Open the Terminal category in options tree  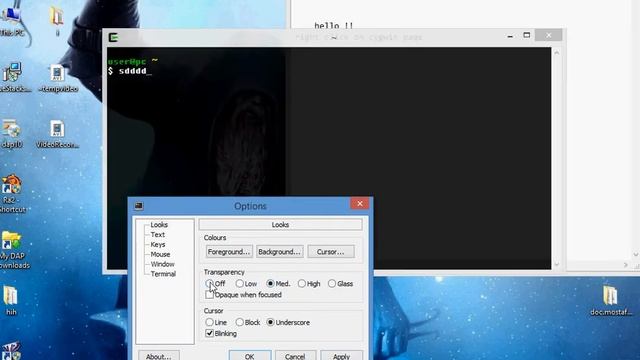[163, 274]
